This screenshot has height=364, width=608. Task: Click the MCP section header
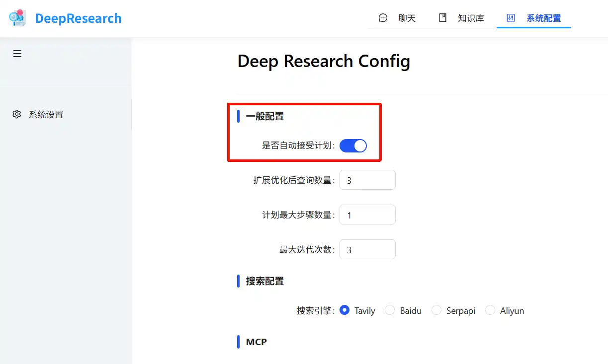(x=256, y=342)
